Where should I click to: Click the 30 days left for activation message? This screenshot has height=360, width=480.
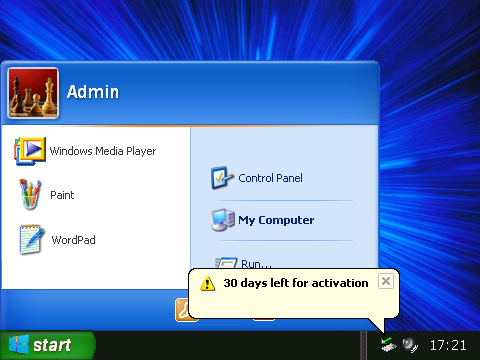(296, 283)
